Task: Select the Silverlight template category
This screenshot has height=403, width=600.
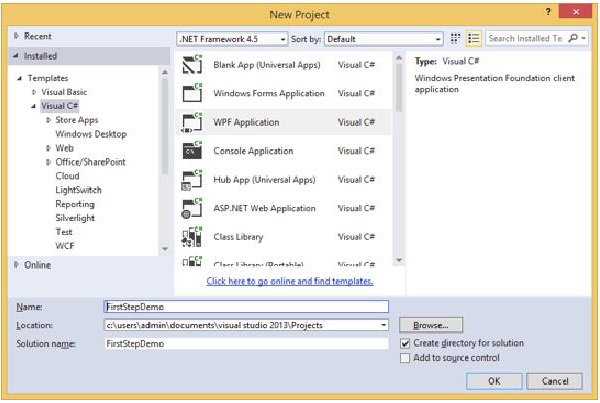Action: 78,217
